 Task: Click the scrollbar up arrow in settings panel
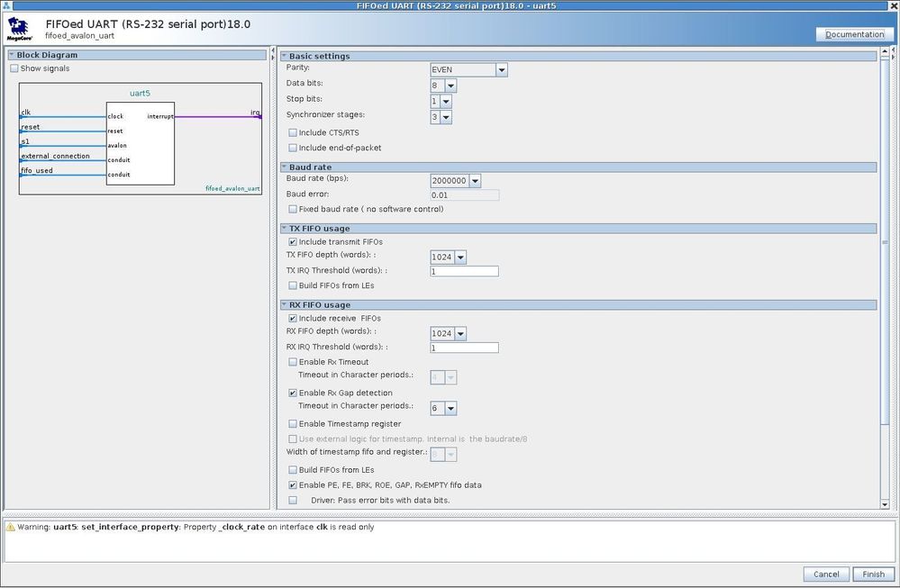point(885,51)
